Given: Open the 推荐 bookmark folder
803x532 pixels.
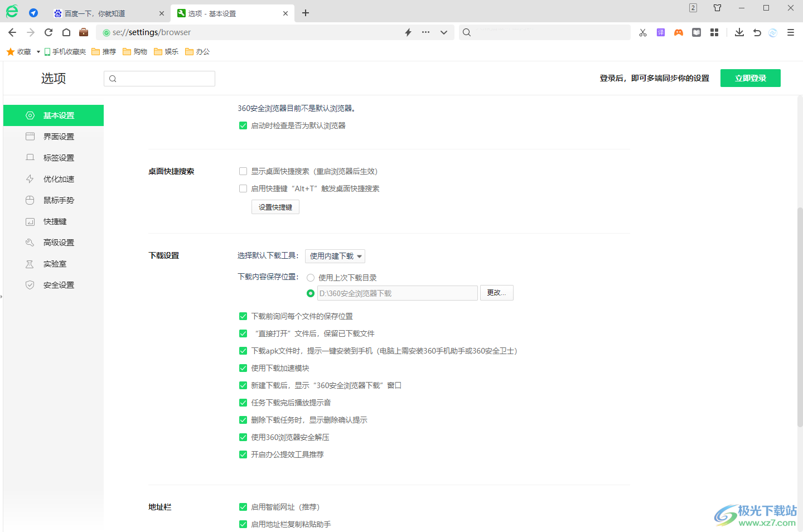Looking at the screenshot, I should pos(104,52).
